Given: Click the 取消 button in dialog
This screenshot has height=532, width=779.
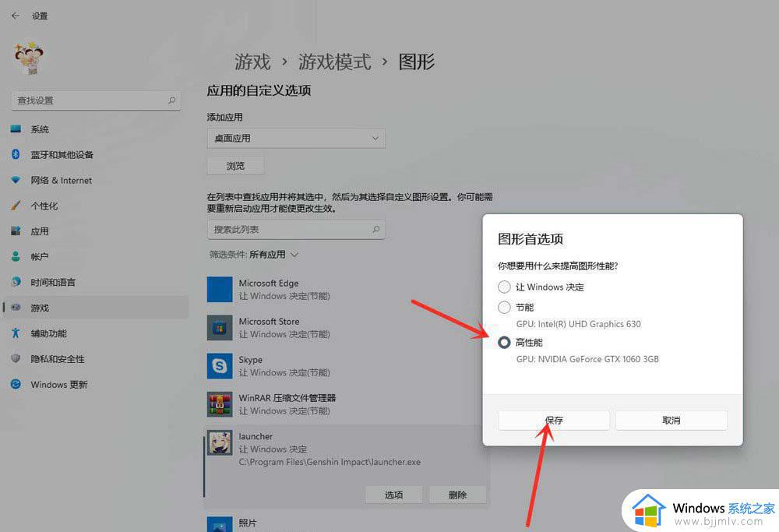Looking at the screenshot, I should click(671, 421).
